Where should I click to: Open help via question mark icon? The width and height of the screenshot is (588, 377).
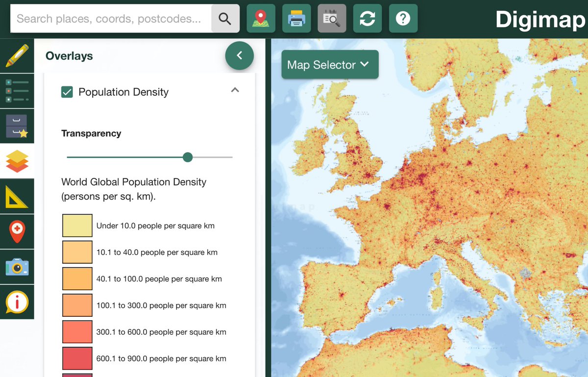point(403,19)
